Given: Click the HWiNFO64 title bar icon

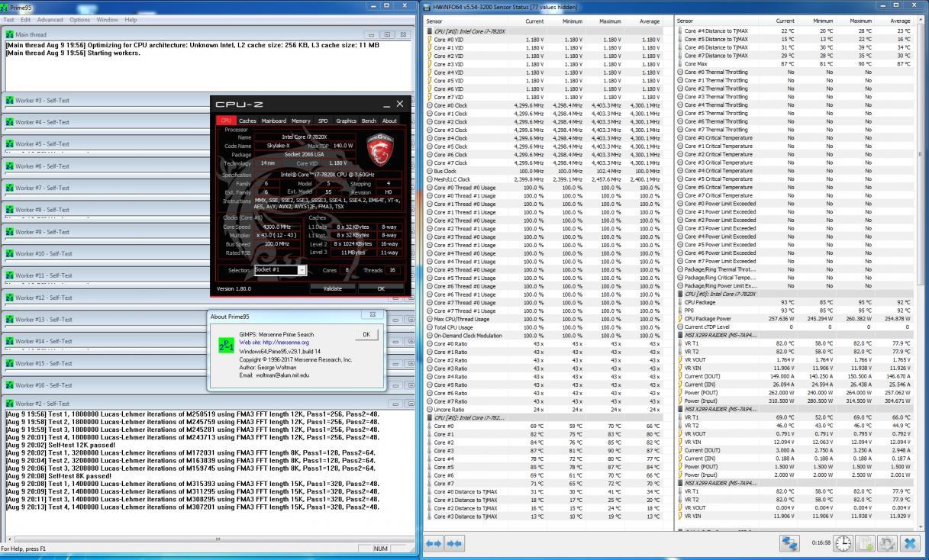Looking at the screenshot, I should coord(427,7).
